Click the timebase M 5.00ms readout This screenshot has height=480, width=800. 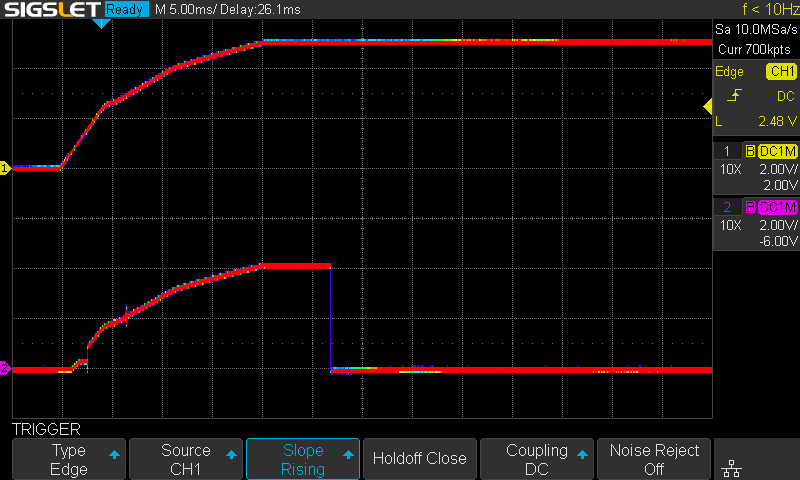tap(186, 9)
